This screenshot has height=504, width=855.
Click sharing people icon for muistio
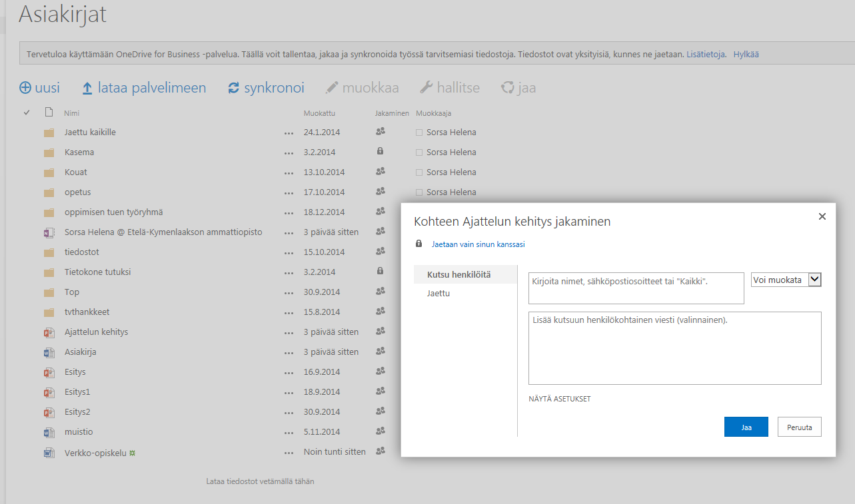coord(381,431)
